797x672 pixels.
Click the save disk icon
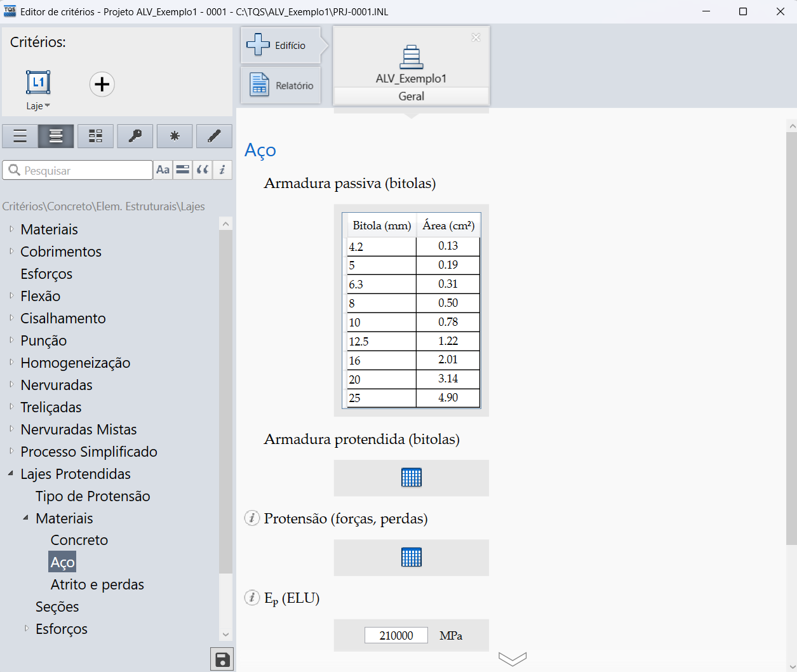tap(222, 659)
